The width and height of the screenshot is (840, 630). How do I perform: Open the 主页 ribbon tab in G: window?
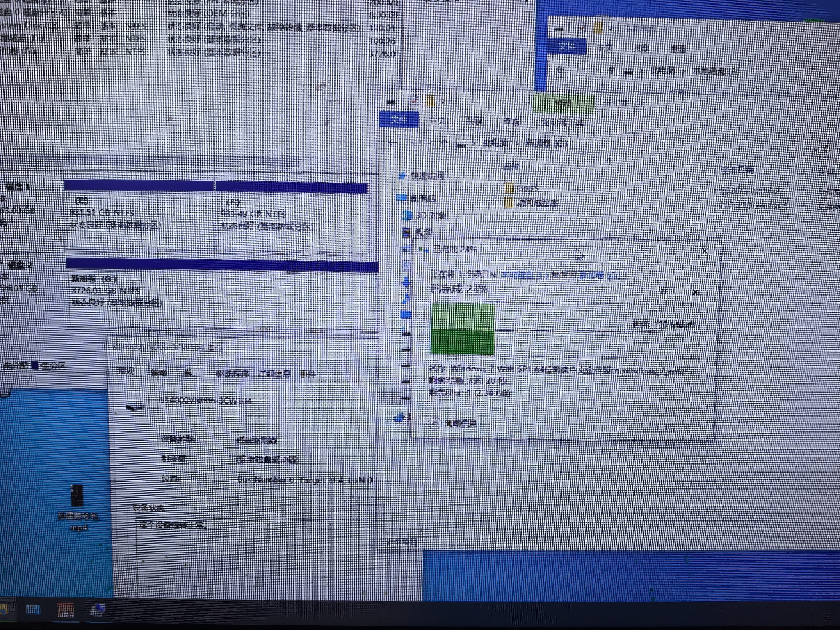pos(437,120)
